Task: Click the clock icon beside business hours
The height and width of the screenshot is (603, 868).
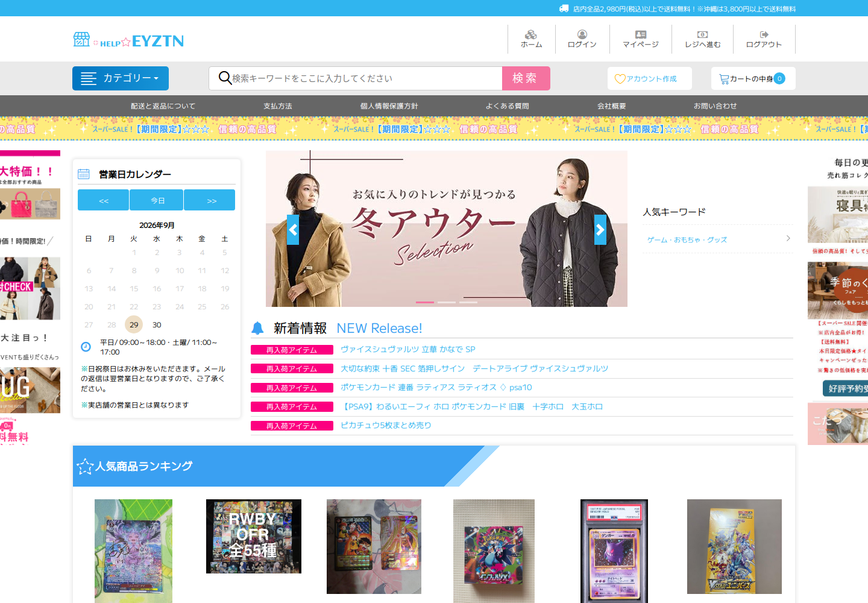Action: coord(86,347)
